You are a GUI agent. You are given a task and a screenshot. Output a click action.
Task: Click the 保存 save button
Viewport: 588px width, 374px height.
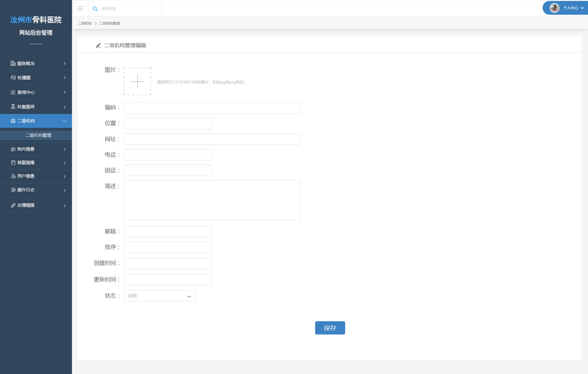(330, 328)
